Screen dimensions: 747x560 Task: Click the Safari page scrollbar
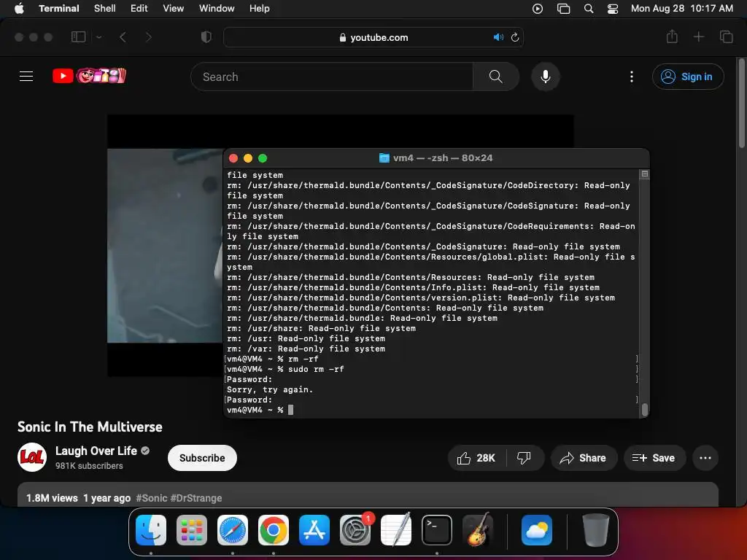[x=741, y=104]
